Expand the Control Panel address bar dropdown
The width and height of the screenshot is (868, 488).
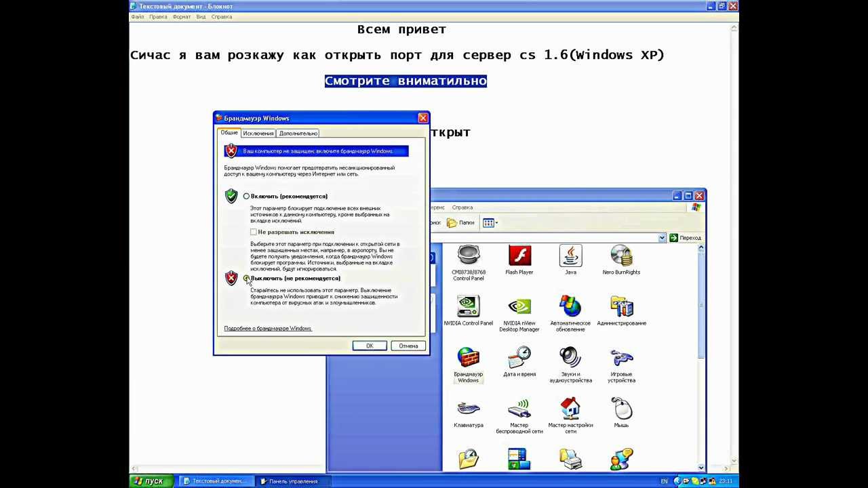coord(662,238)
